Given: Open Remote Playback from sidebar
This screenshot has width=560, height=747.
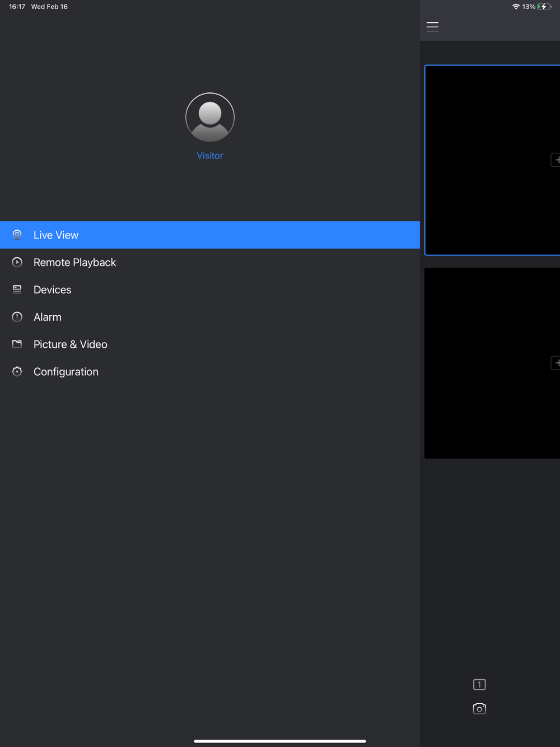Looking at the screenshot, I should tap(210, 263).
